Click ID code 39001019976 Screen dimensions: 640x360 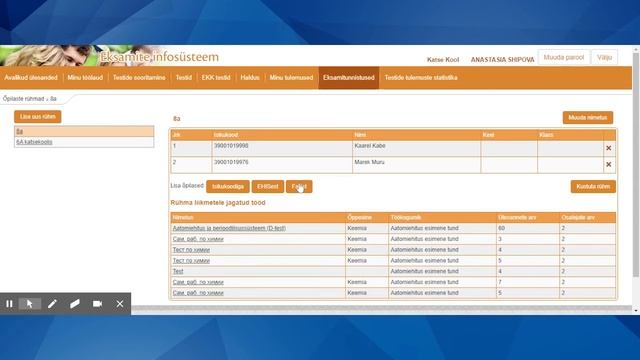click(x=231, y=162)
